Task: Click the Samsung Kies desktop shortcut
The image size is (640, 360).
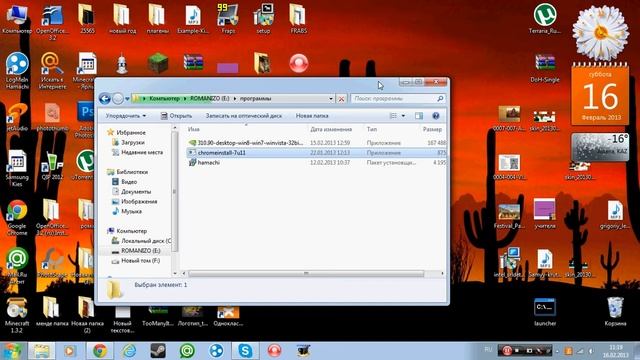Action: (x=17, y=168)
